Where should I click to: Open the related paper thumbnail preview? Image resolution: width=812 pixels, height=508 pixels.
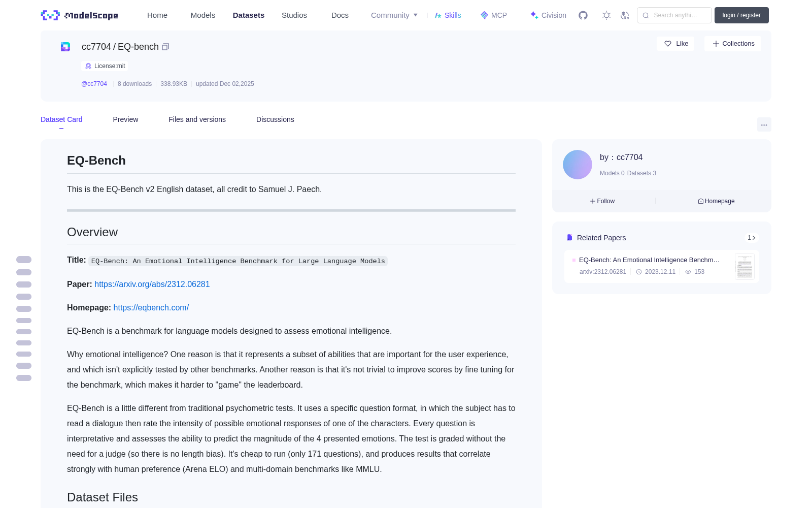[x=745, y=266]
